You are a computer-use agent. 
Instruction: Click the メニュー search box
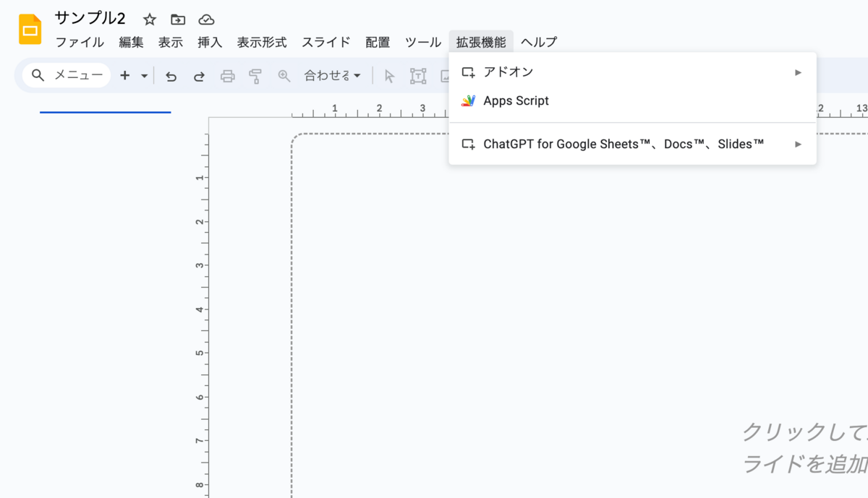pos(67,75)
